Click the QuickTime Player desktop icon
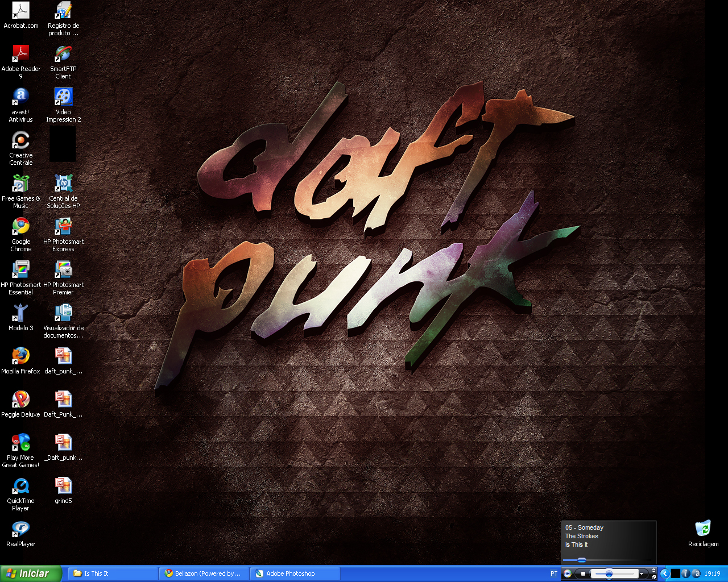 (21, 486)
